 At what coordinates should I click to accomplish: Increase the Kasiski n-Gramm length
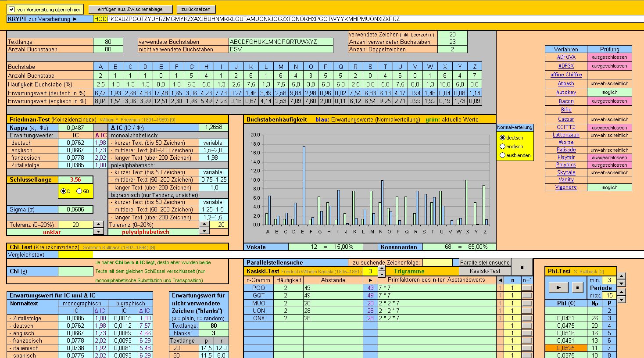(382, 268)
